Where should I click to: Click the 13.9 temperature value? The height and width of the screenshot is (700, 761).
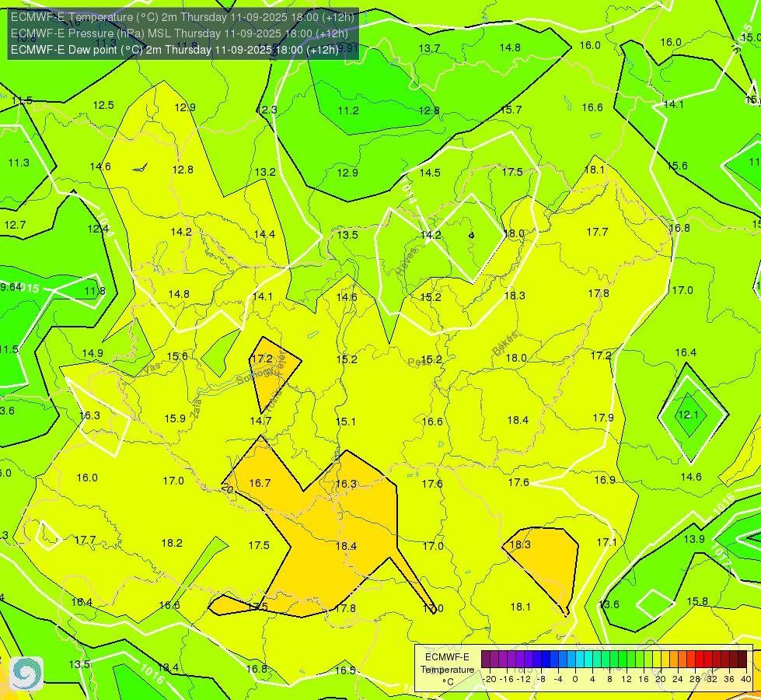click(694, 539)
